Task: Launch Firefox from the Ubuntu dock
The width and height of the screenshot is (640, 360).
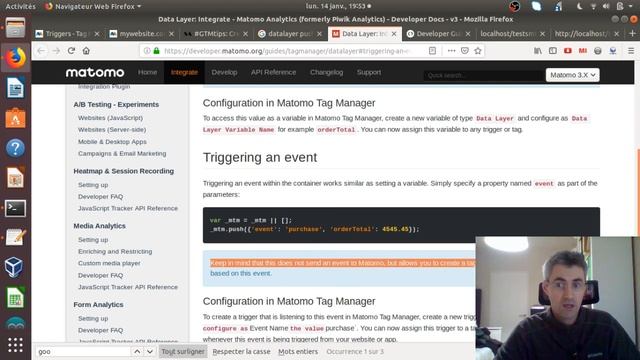Action: (x=16, y=58)
